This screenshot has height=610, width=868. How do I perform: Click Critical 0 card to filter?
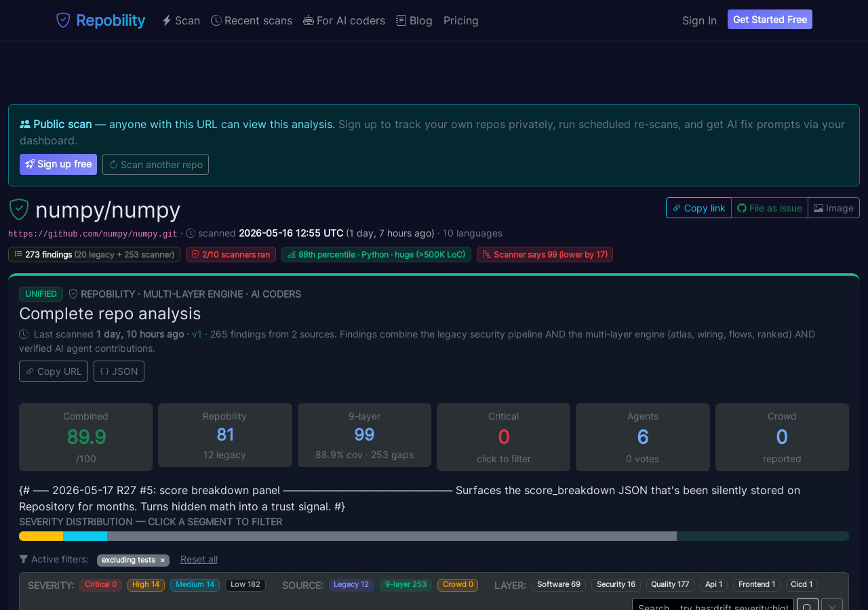503,437
